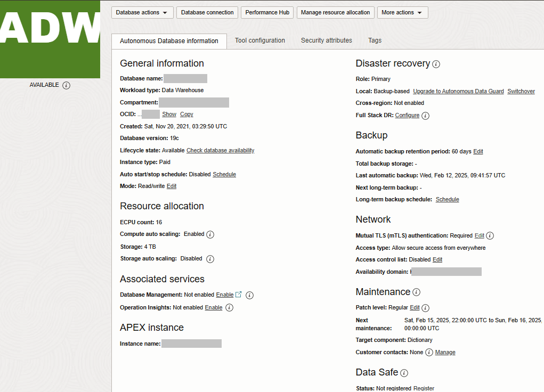The image size is (544, 392).
Task: Click the Disaster recovery info icon
Action: point(436,63)
